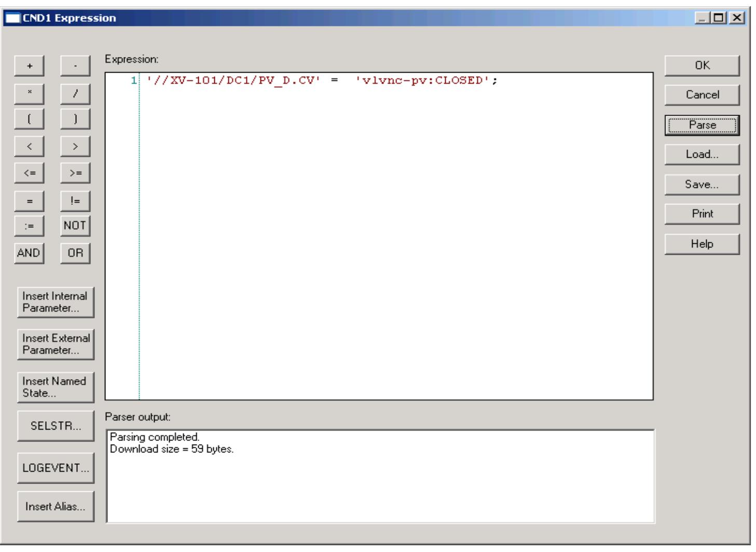Click inside the Expression editor area
756x552 pixels.
(379, 236)
